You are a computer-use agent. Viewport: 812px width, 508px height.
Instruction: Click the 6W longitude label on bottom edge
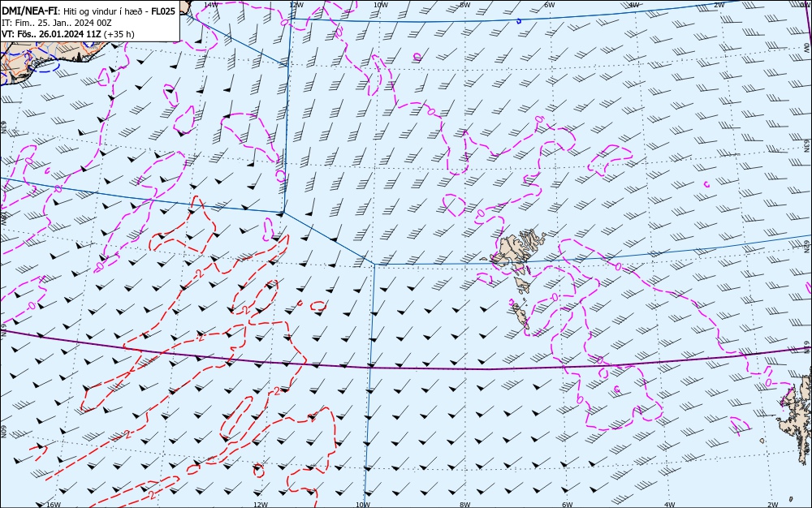pyautogui.click(x=567, y=505)
